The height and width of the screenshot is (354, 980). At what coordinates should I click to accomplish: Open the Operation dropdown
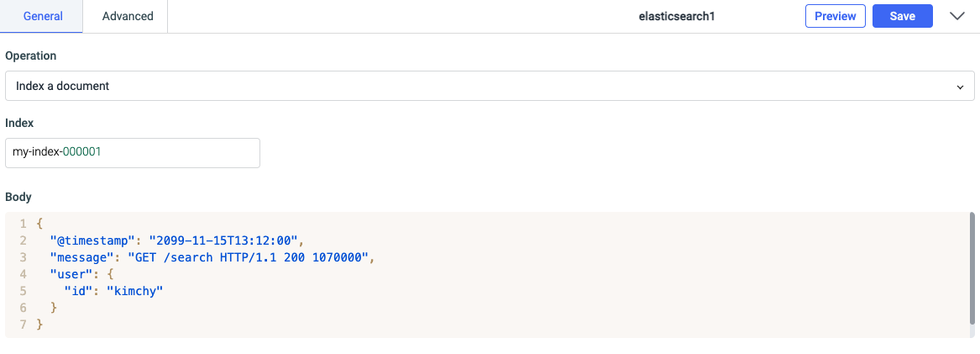pyautogui.click(x=489, y=86)
